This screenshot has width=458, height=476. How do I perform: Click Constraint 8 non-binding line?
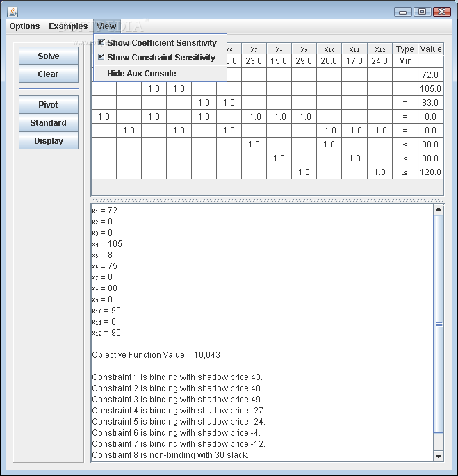coord(170,455)
